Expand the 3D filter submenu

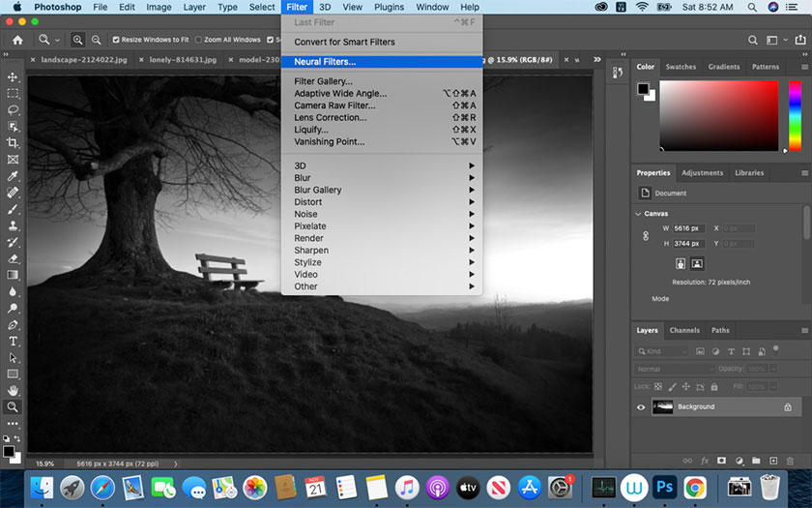point(383,165)
